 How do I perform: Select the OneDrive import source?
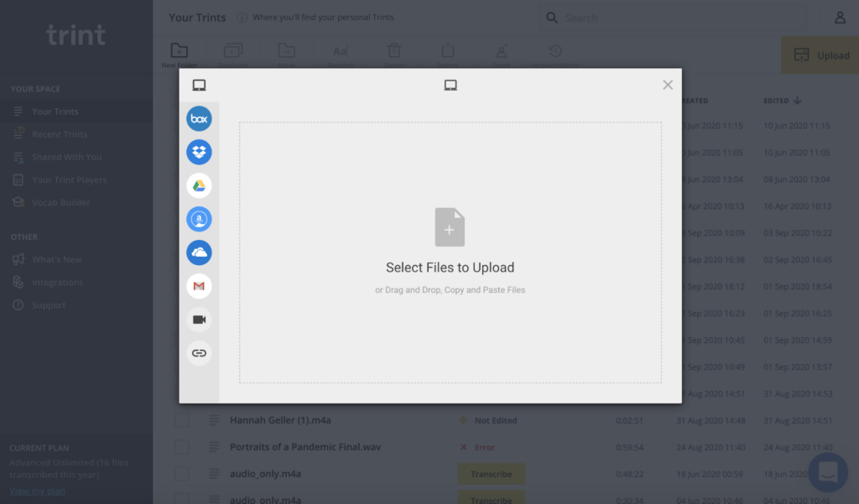pyautogui.click(x=199, y=252)
